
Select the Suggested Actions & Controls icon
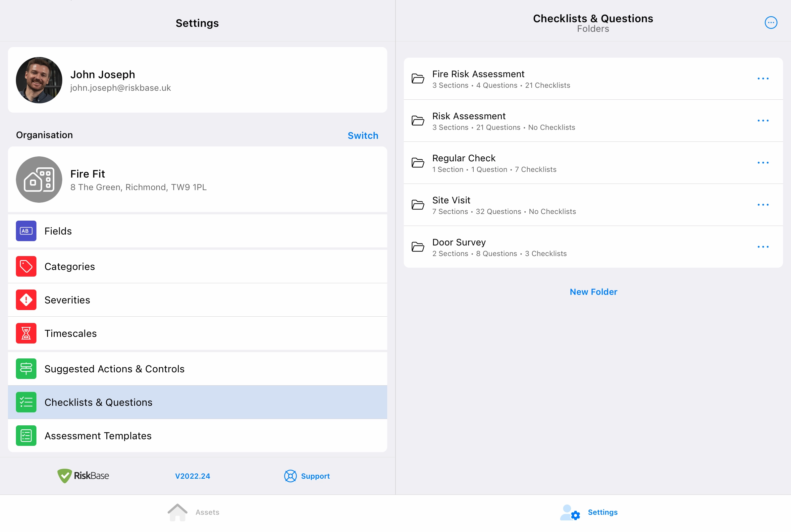(26, 368)
